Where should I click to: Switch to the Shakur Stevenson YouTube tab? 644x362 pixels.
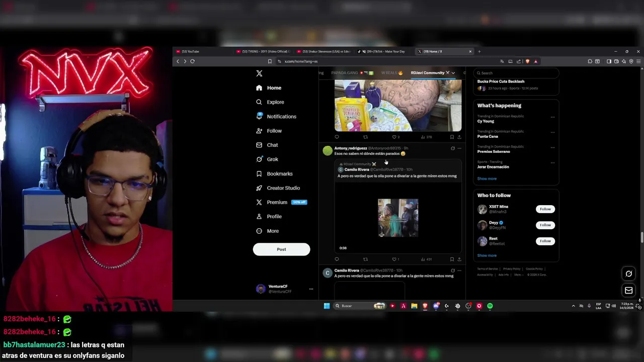click(323, 51)
